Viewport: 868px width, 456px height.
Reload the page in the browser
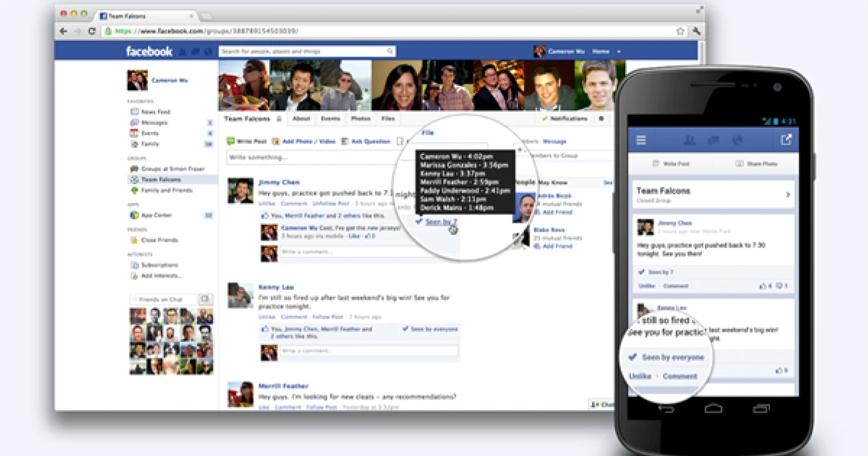pyautogui.click(x=92, y=31)
